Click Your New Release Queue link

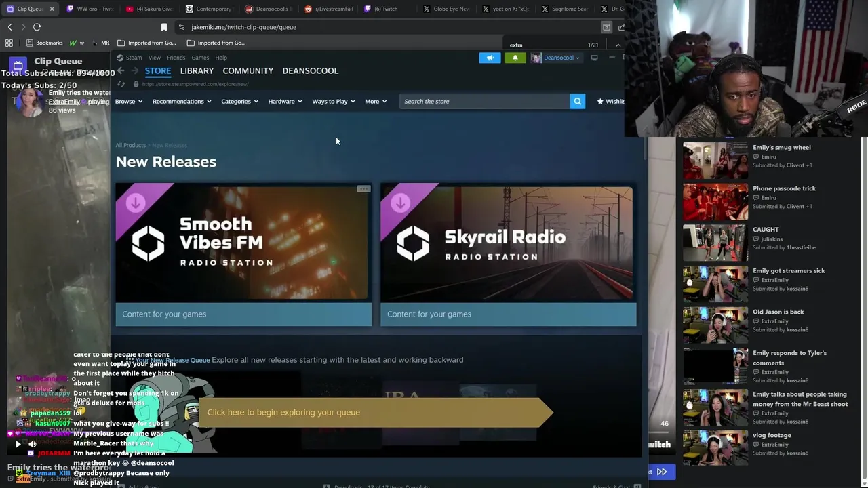[x=172, y=360]
